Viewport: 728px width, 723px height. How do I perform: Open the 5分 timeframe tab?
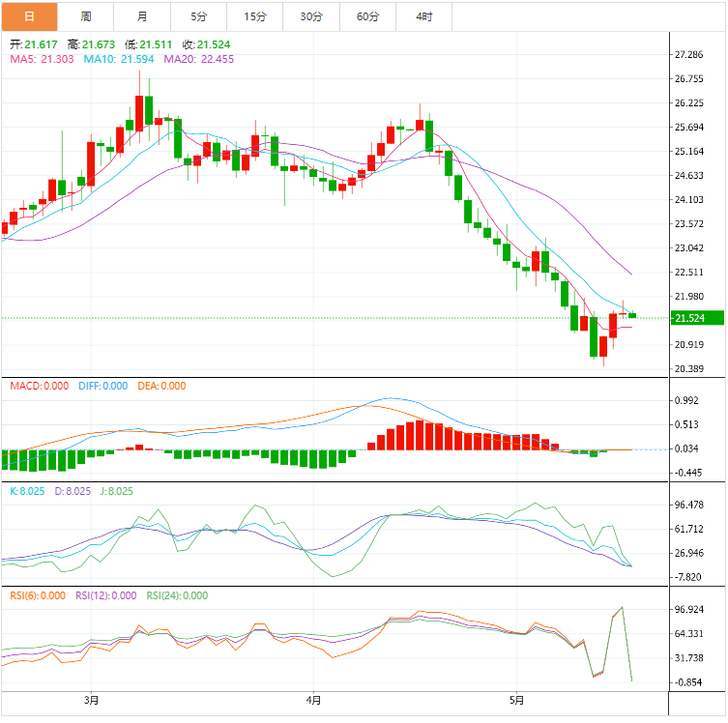[199, 16]
